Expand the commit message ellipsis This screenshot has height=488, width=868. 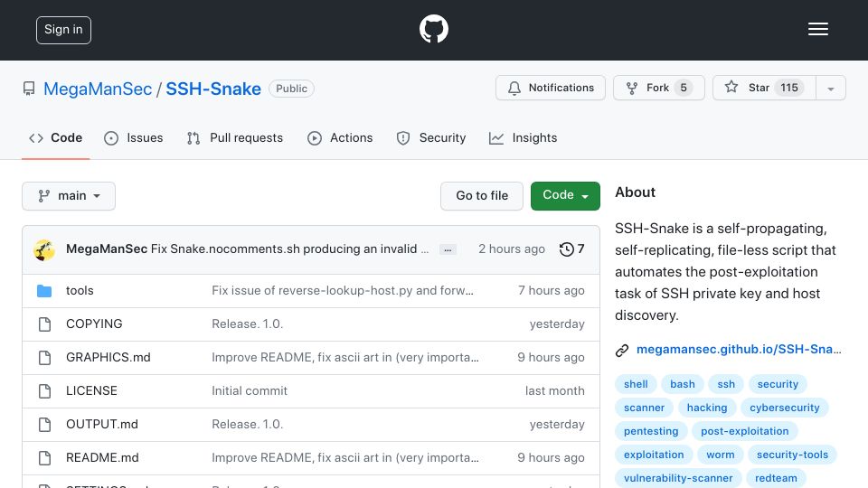[448, 249]
